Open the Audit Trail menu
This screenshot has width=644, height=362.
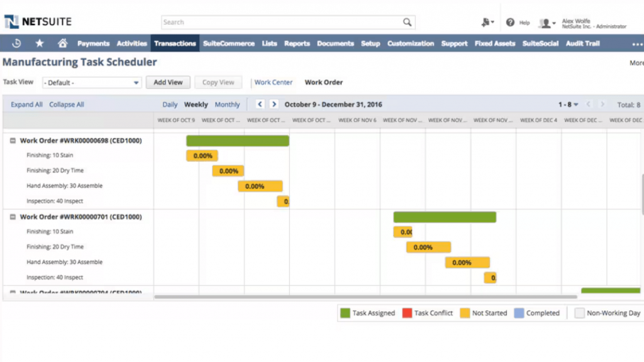click(x=583, y=43)
